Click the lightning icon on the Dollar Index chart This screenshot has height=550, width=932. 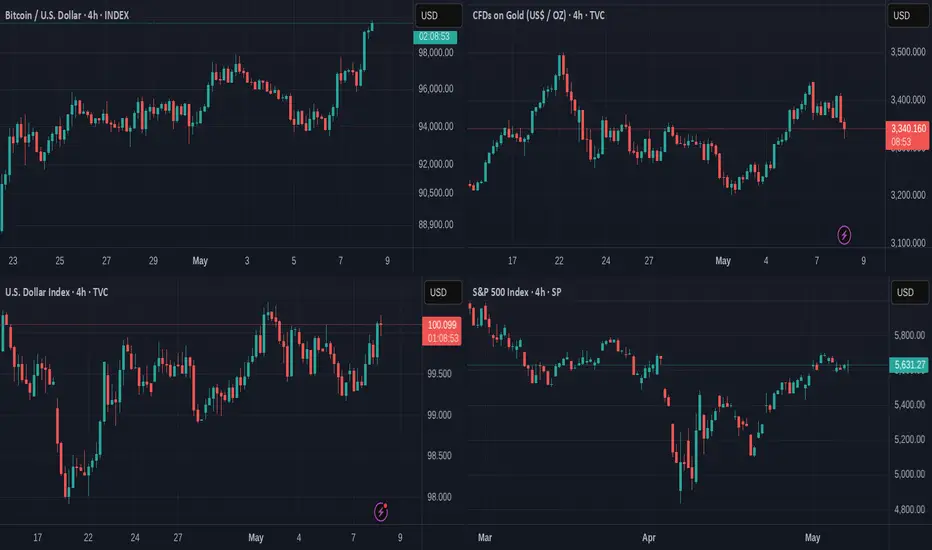click(x=381, y=512)
